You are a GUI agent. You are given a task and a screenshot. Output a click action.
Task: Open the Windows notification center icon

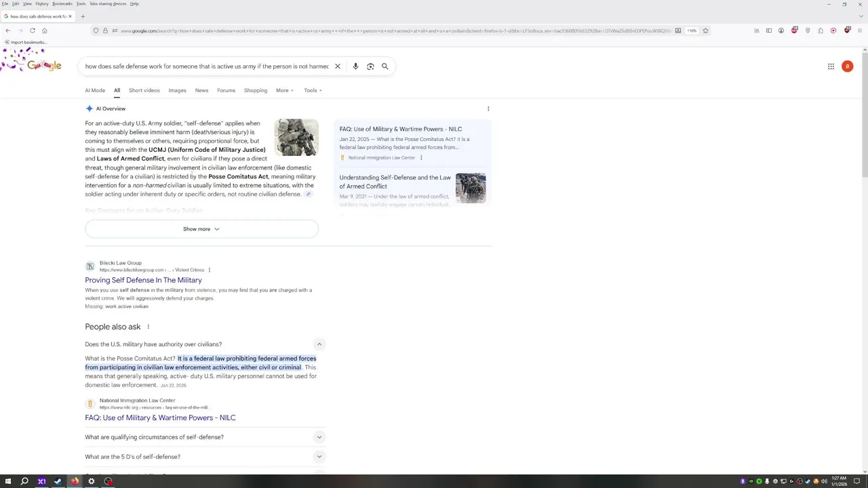coord(856,481)
